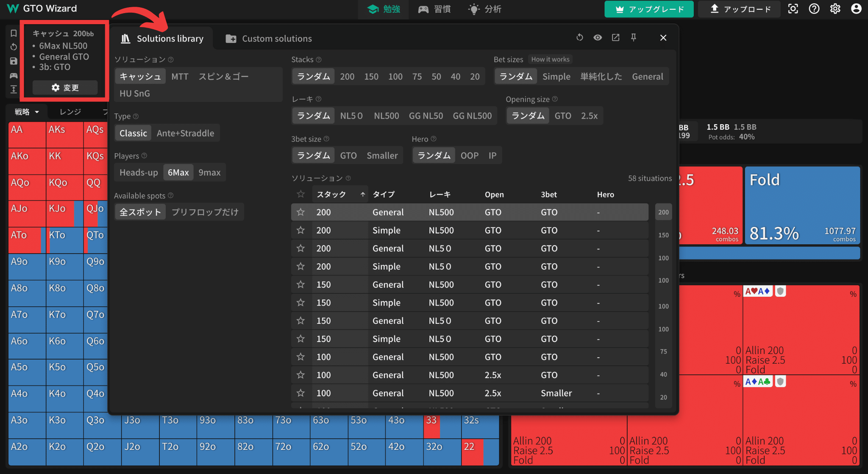Click the help icon next to Players label
The height and width of the screenshot is (474, 868).
(144, 156)
